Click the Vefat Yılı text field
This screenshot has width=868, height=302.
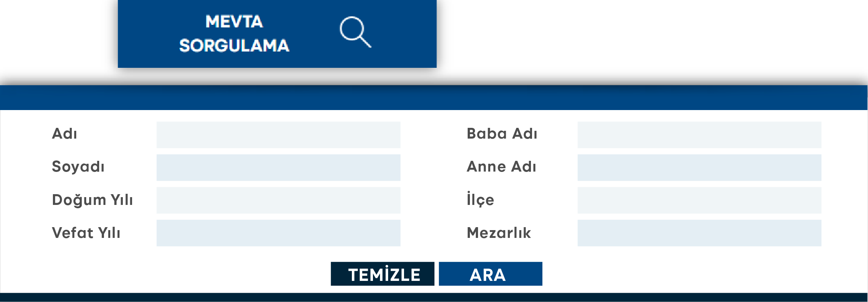[x=278, y=233]
